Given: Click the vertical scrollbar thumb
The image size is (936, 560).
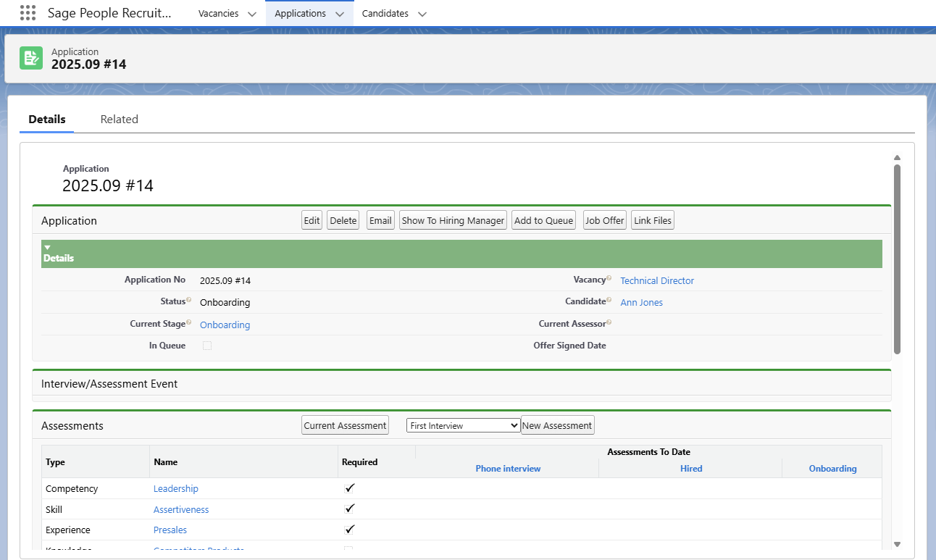Looking at the screenshot, I should click(x=897, y=259).
